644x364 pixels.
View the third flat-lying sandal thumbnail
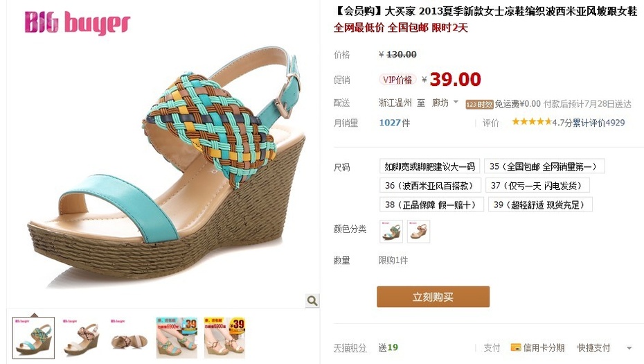coord(129,338)
